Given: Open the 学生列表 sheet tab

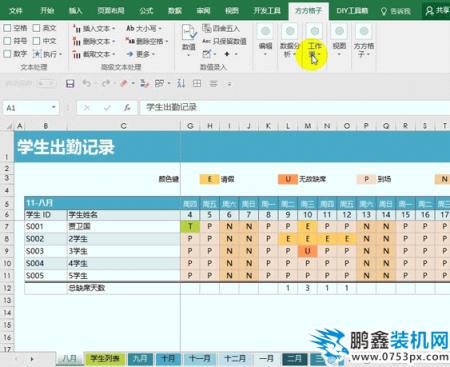Looking at the screenshot, I should pos(105,359).
